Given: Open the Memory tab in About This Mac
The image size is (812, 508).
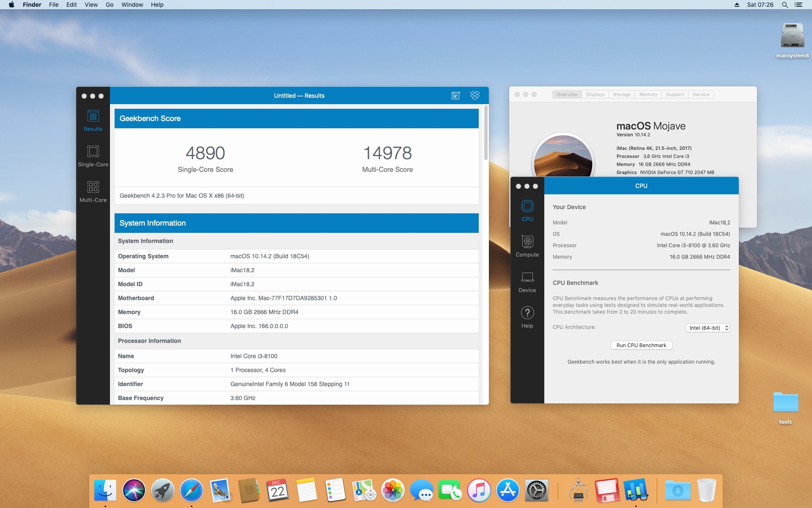Looking at the screenshot, I should (x=648, y=94).
